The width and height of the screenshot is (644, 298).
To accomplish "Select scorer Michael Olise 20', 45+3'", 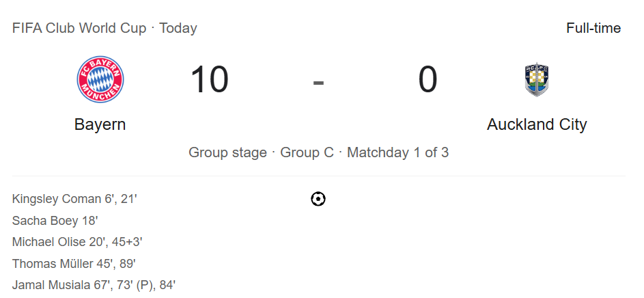I will click(77, 242).
